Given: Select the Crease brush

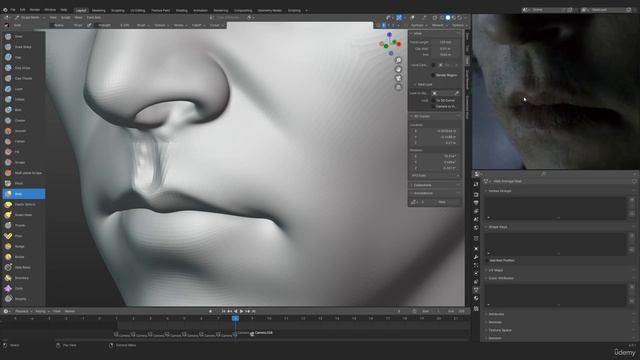Looking at the screenshot, I should pos(24,120).
